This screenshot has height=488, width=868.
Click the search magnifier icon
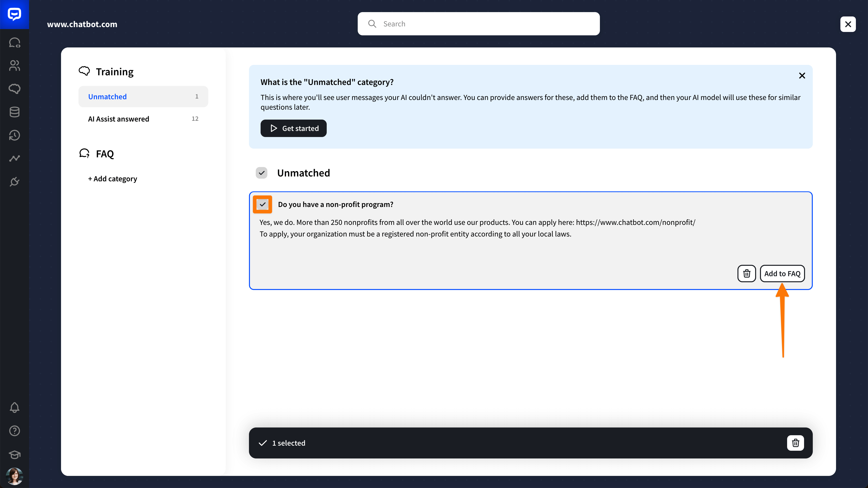pyautogui.click(x=372, y=24)
